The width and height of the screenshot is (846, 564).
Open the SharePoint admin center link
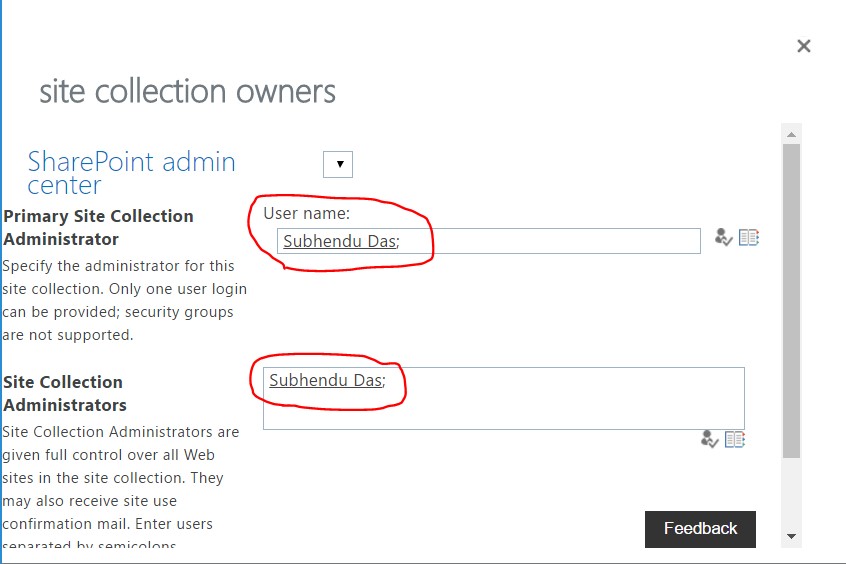pos(132,173)
